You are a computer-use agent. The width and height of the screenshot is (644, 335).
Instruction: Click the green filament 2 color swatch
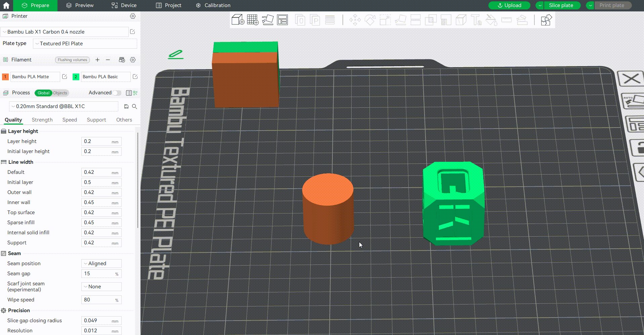(76, 77)
